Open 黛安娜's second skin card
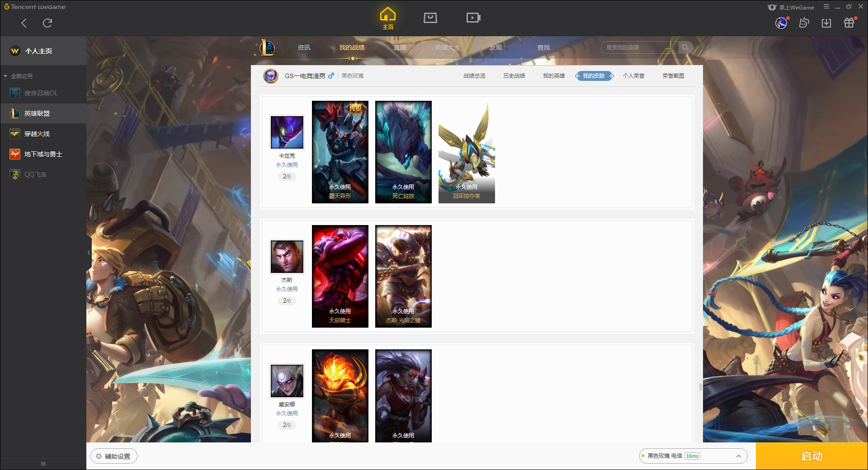The image size is (868, 470). pyautogui.click(x=403, y=396)
